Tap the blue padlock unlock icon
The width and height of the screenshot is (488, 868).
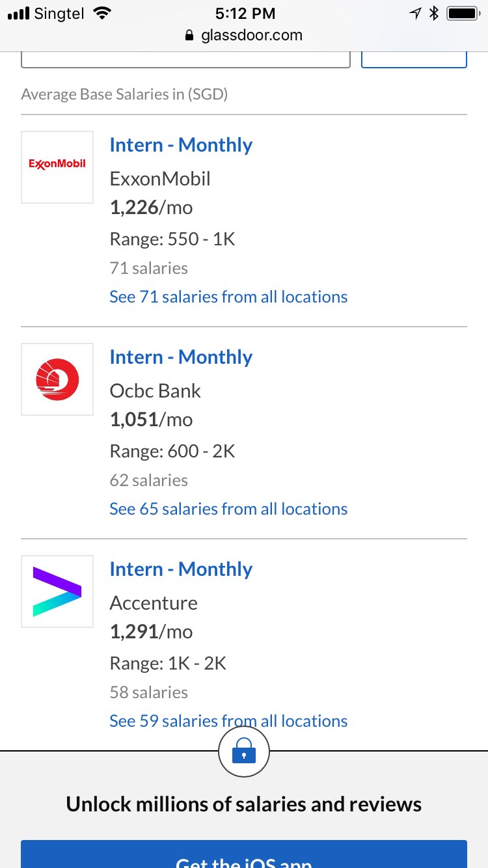(x=244, y=752)
